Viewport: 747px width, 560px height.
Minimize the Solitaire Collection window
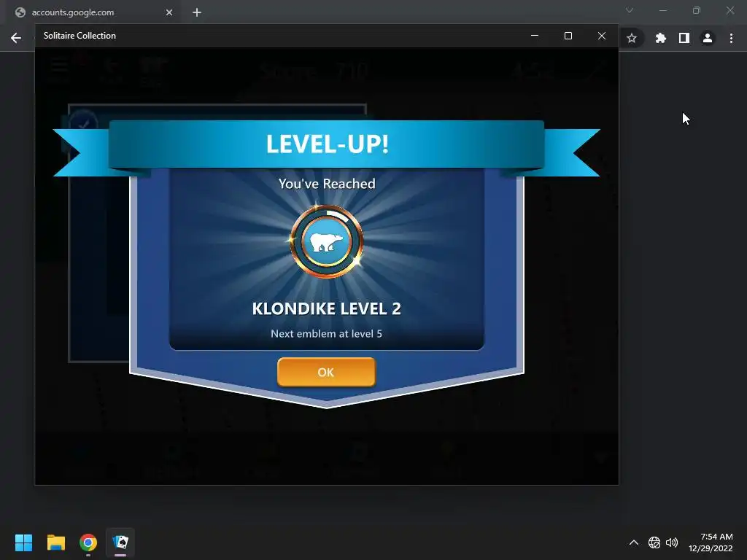(535, 36)
